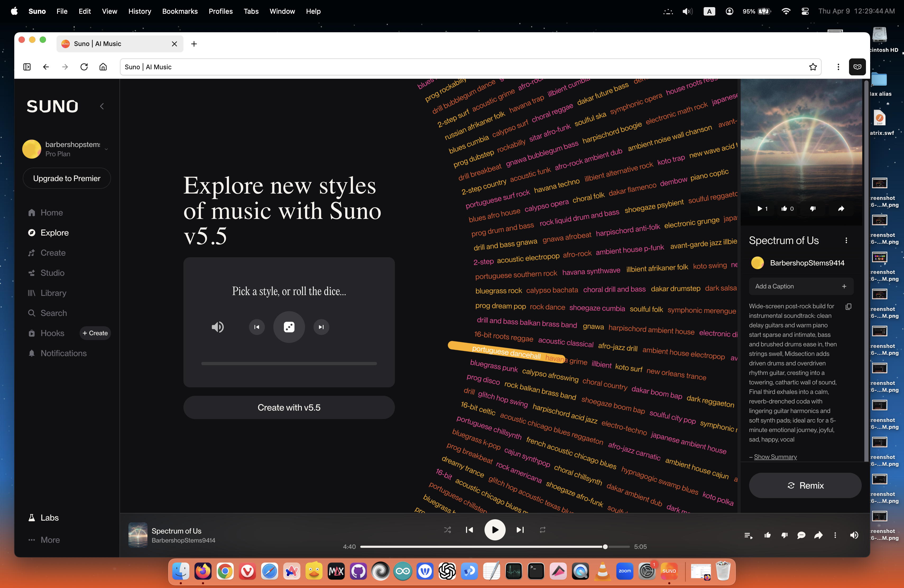
Task: Collapse the Suno sidebar with chevron
Action: tap(102, 106)
